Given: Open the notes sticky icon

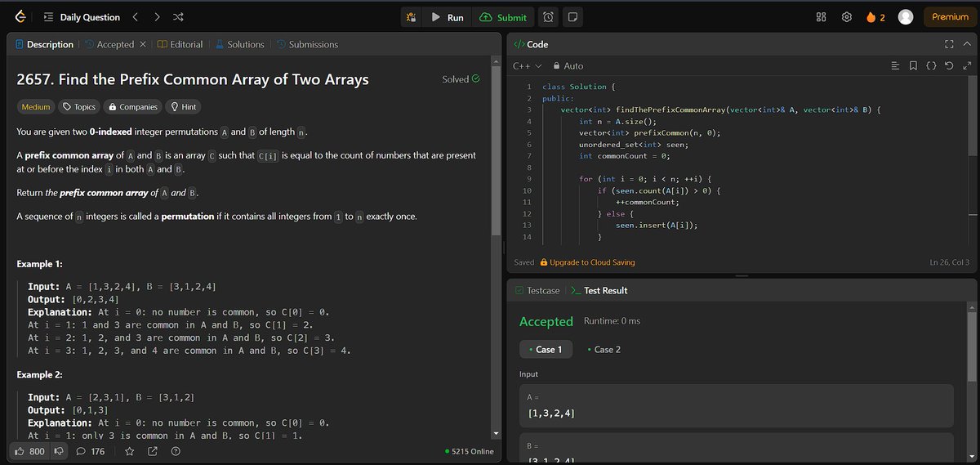Looking at the screenshot, I should click(x=572, y=17).
